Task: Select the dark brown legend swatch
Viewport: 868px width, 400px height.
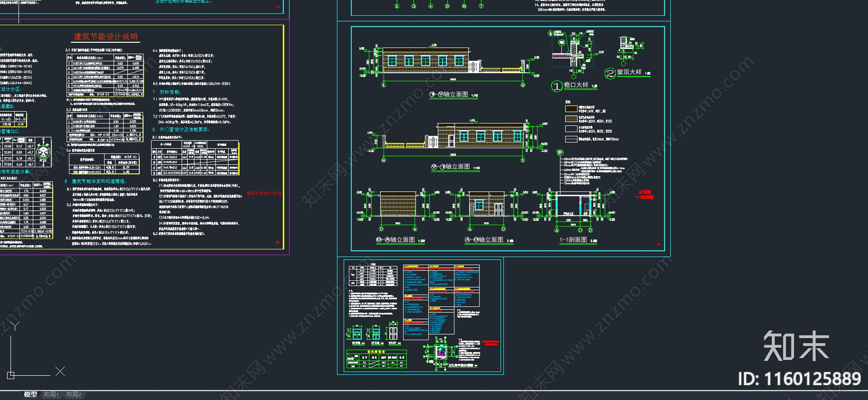Action: click(x=571, y=109)
